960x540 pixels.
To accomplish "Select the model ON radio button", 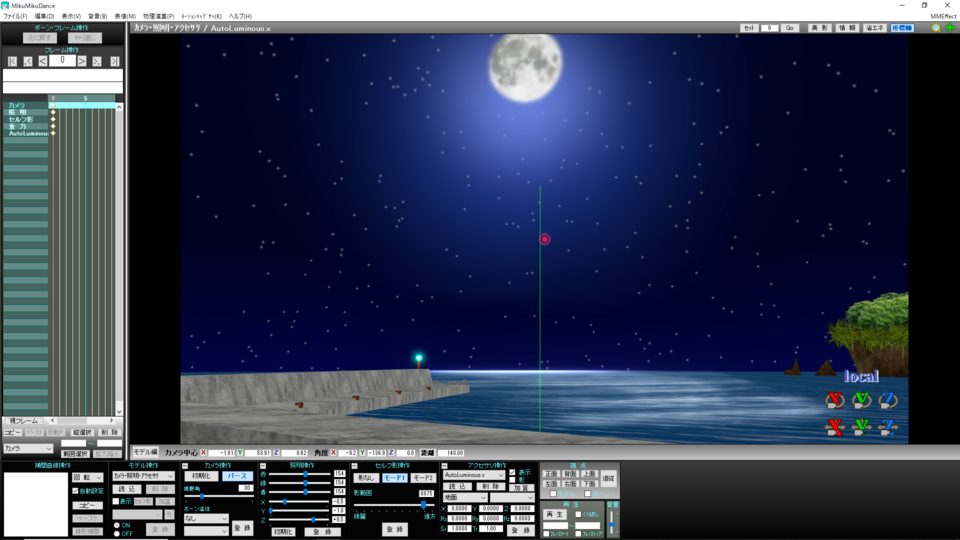I will tap(116, 524).
